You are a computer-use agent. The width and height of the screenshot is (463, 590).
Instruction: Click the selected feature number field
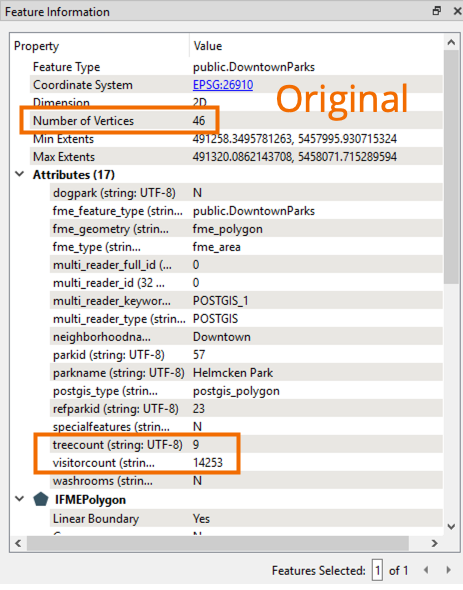point(378,570)
